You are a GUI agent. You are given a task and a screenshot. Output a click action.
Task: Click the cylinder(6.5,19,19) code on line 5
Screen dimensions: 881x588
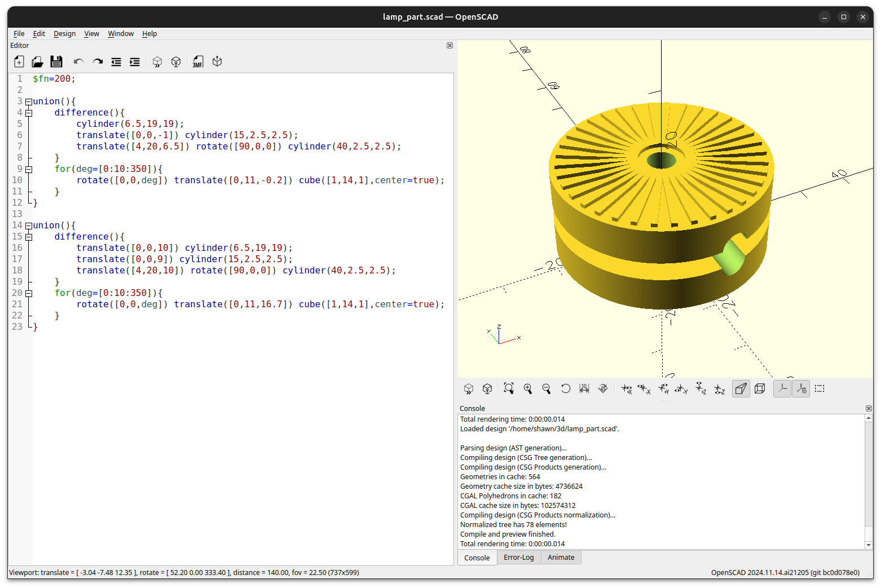(130, 124)
